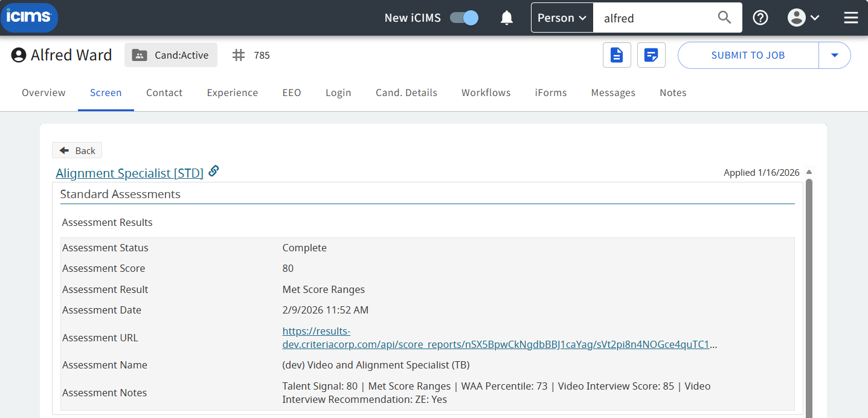Click the document icon button
868x418 pixels.
click(617, 55)
